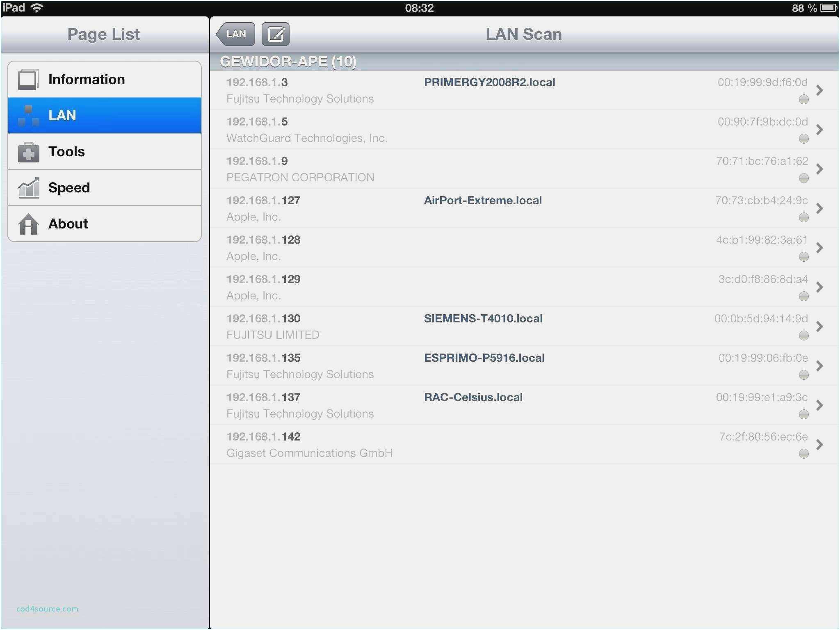
Task: Toggle status indicator for 192.168.1.137
Action: click(804, 413)
